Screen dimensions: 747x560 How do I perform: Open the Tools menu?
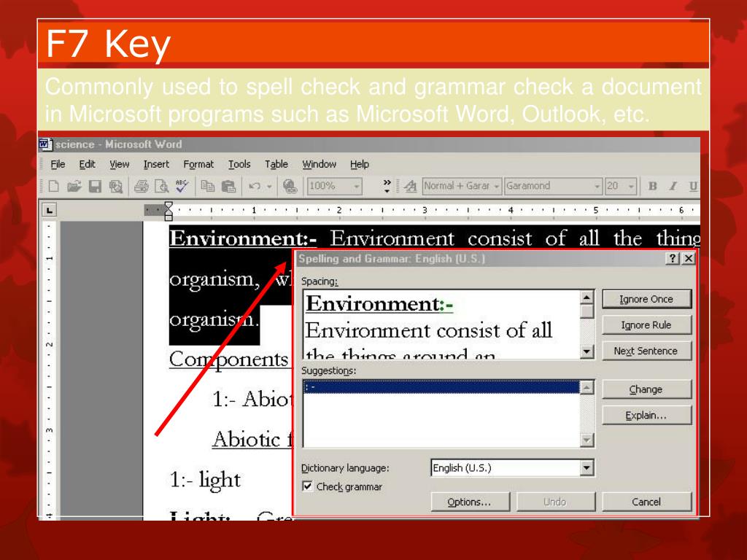coord(239,164)
